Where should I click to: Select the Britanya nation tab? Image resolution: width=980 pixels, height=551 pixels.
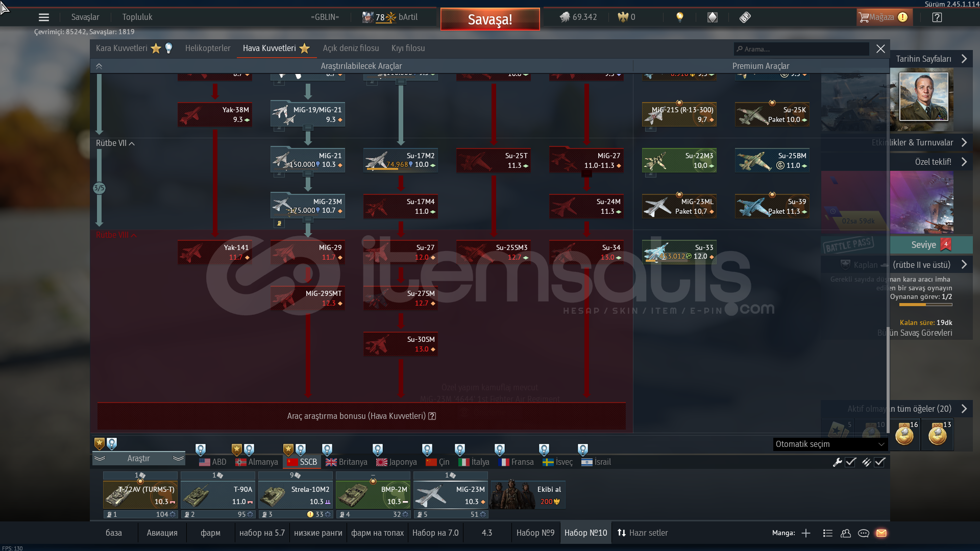(x=347, y=462)
